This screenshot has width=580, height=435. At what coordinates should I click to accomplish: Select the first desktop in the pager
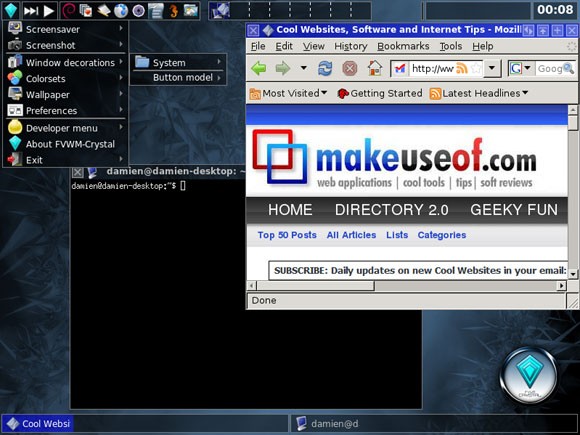(219, 11)
